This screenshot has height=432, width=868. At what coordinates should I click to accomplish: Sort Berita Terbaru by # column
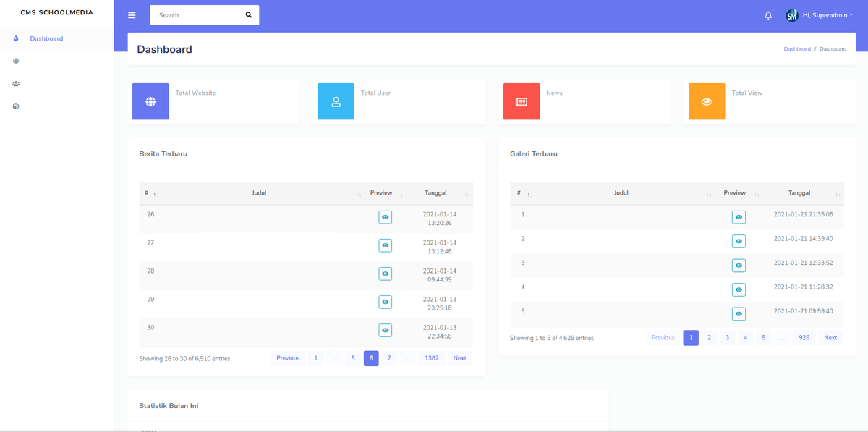(x=151, y=193)
